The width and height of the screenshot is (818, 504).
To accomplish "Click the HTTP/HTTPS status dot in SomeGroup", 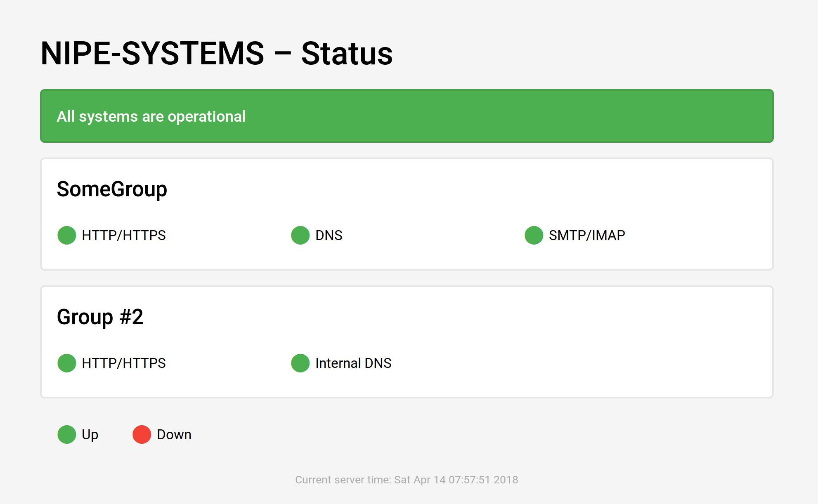I will pos(66,235).
